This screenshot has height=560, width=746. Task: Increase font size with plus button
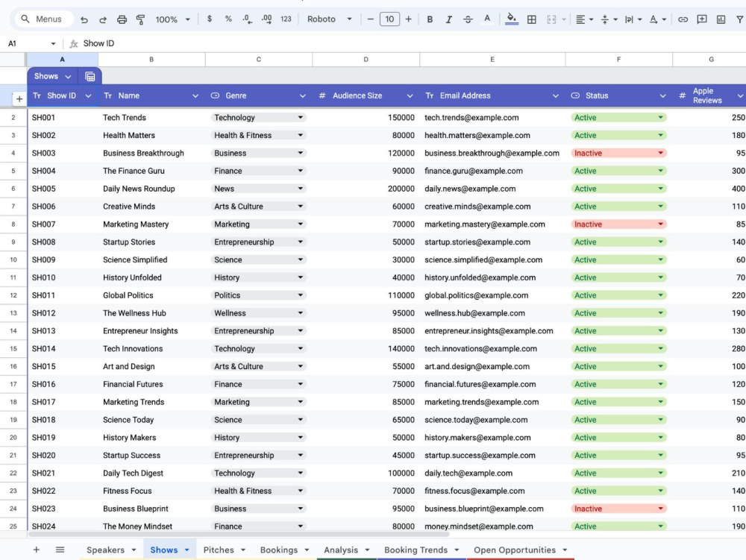pos(408,19)
